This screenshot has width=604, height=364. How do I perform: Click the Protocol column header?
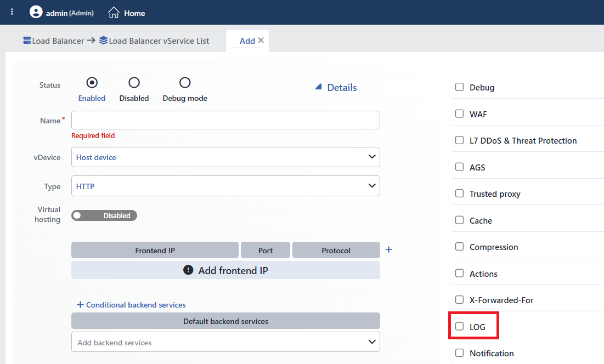[336, 250]
